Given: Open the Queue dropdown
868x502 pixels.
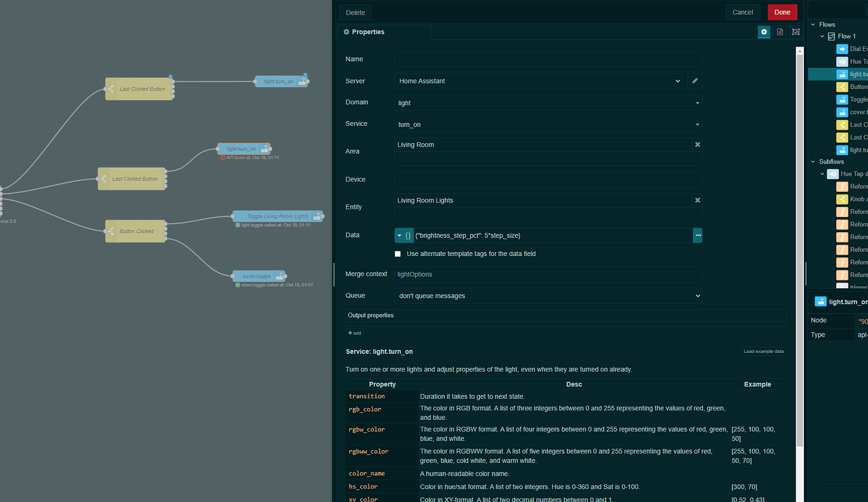Looking at the screenshot, I should coord(548,296).
